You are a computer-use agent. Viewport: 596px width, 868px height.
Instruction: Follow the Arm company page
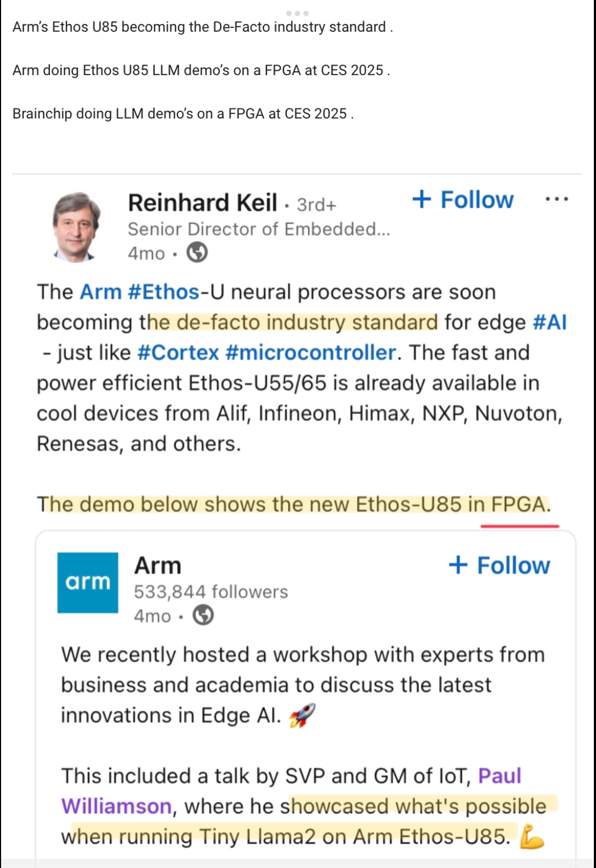pos(500,566)
